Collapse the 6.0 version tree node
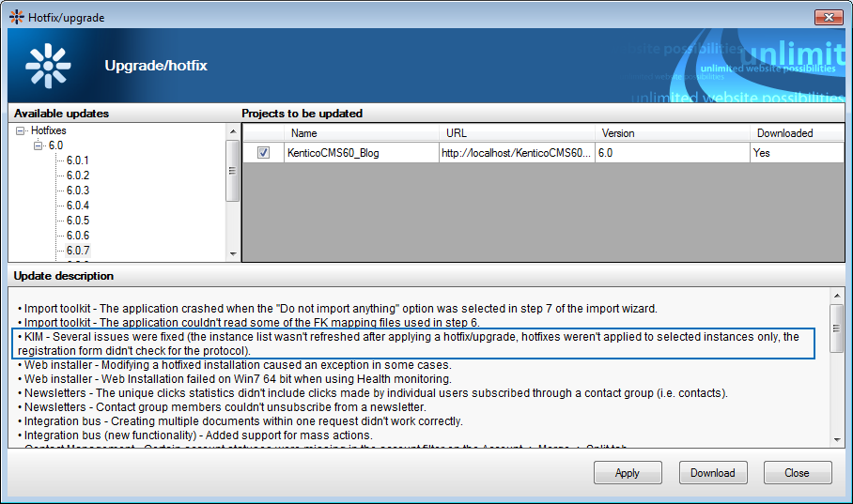 tap(39, 145)
